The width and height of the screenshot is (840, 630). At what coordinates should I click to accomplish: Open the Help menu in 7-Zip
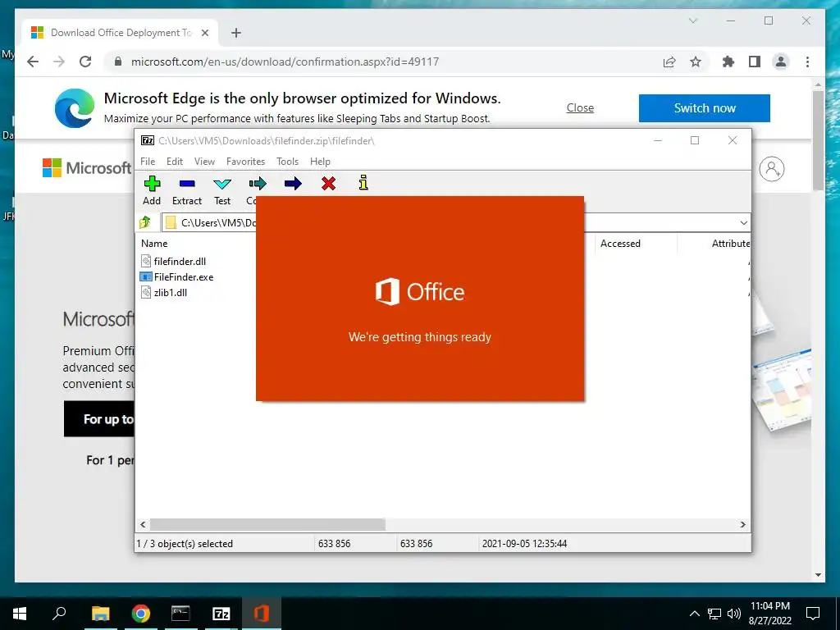[x=320, y=162]
